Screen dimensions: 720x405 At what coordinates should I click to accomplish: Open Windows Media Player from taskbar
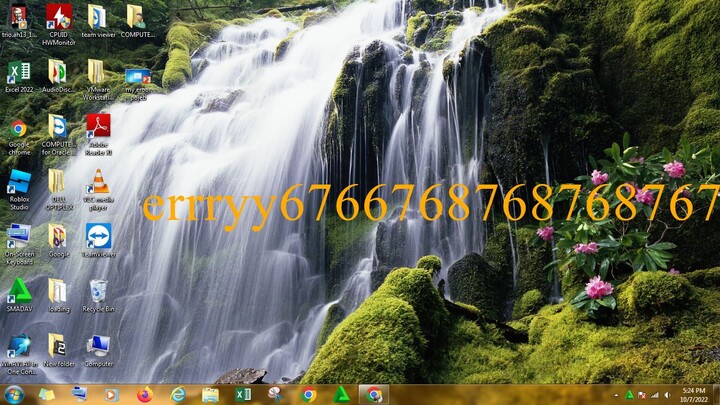[x=111, y=395]
